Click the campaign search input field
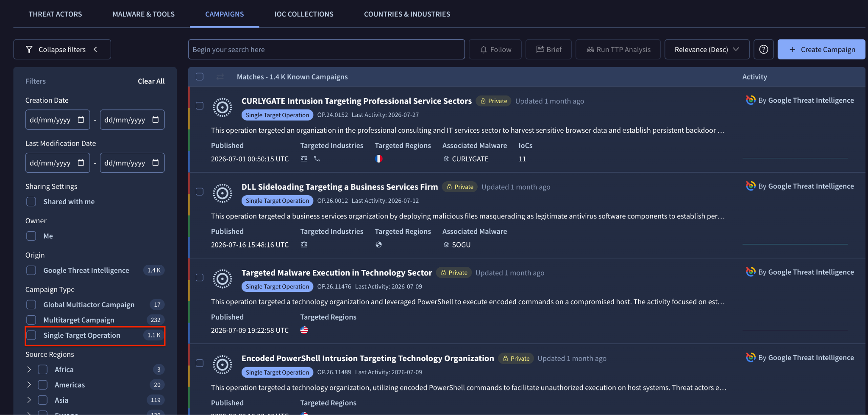 326,50
